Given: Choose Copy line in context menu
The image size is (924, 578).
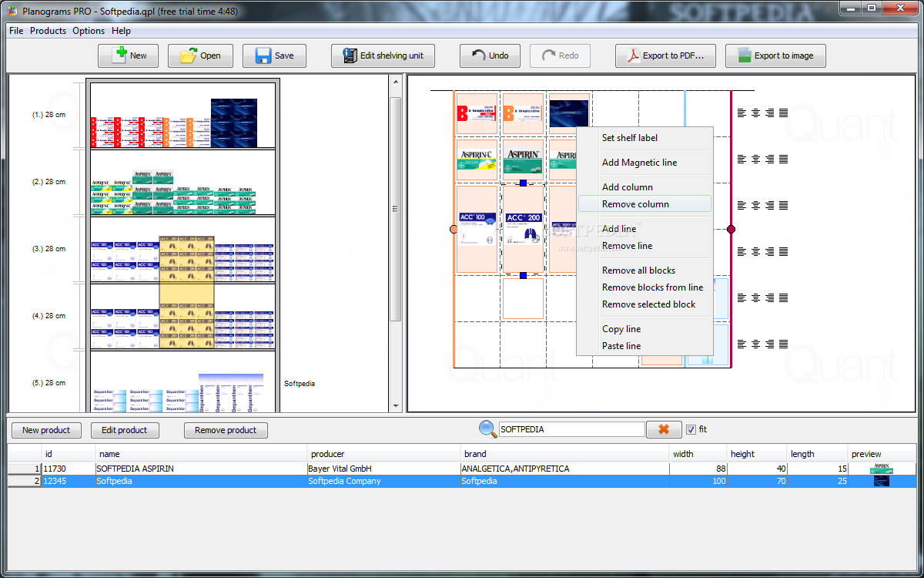Looking at the screenshot, I should [644, 329].
